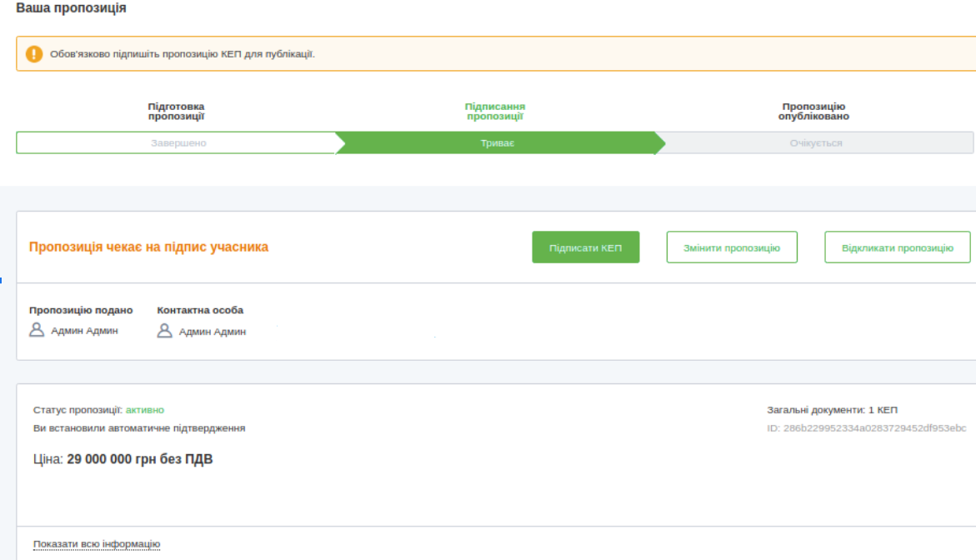
Task: Click the Підготовка пропозиції step label
Action: 176,112
